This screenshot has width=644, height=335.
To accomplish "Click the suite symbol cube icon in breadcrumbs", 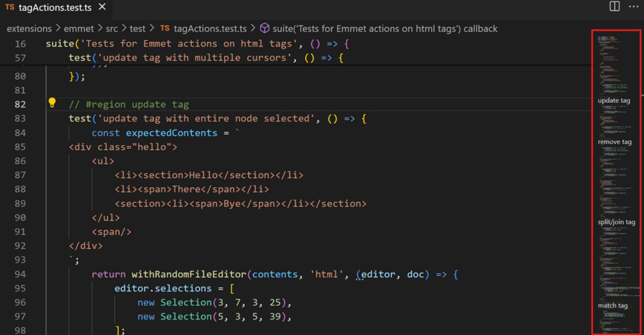I will [x=264, y=28].
